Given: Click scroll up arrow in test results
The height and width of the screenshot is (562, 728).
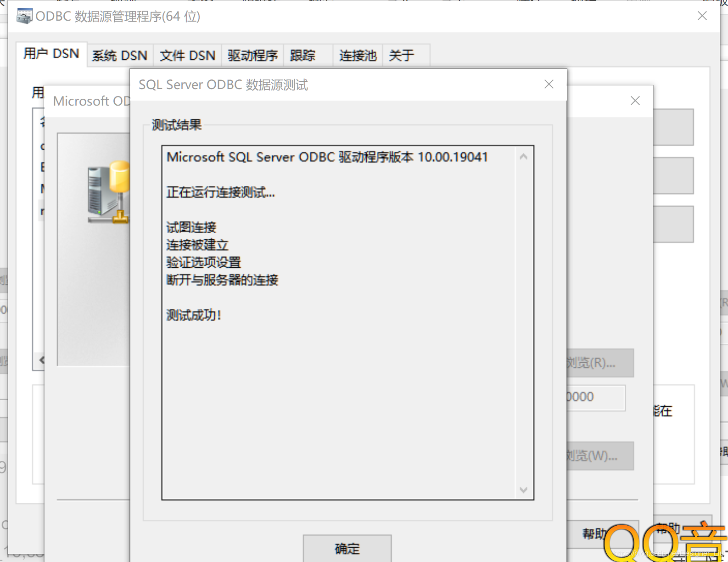Looking at the screenshot, I should click(523, 157).
